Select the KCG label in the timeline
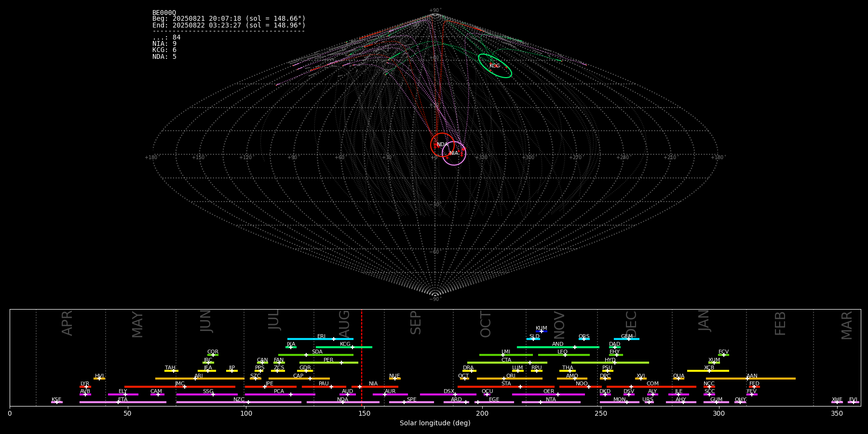This screenshot has height=434, width=868. tap(345, 344)
